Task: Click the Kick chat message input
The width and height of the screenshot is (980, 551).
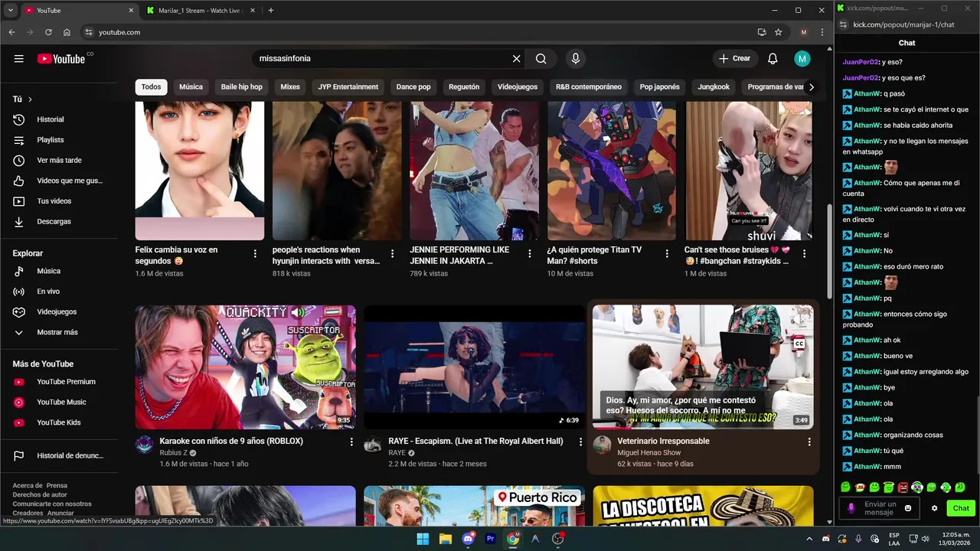Action: coord(880,508)
